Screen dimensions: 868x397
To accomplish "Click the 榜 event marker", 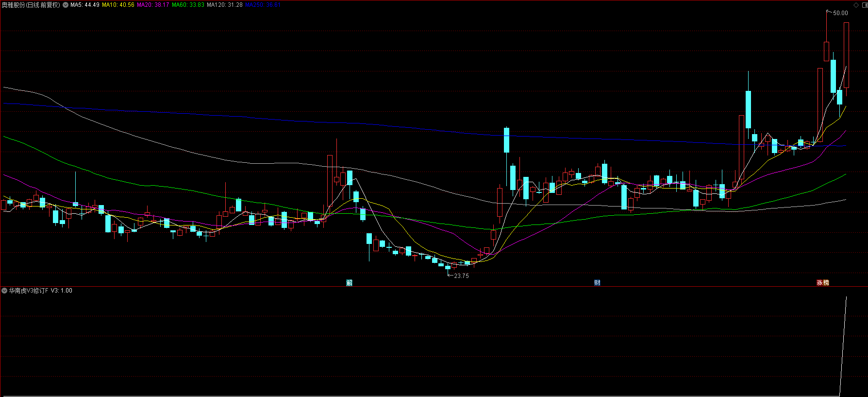I will coord(826,283).
